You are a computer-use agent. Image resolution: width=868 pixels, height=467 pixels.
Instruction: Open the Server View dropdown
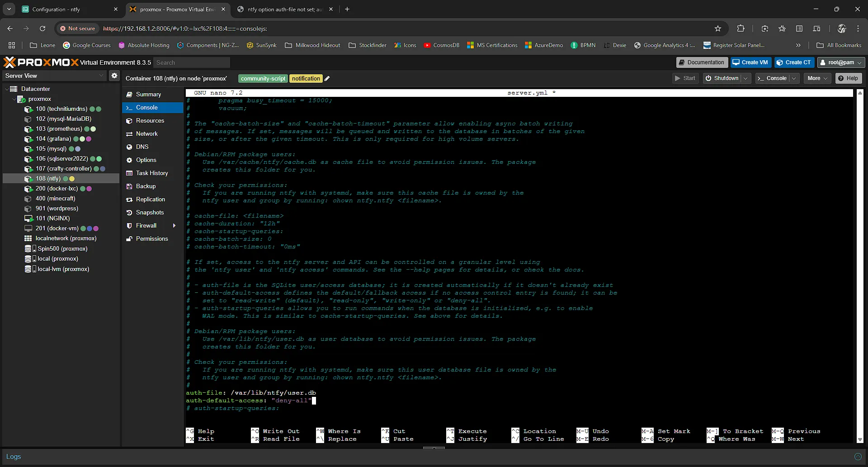click(101, 76)
